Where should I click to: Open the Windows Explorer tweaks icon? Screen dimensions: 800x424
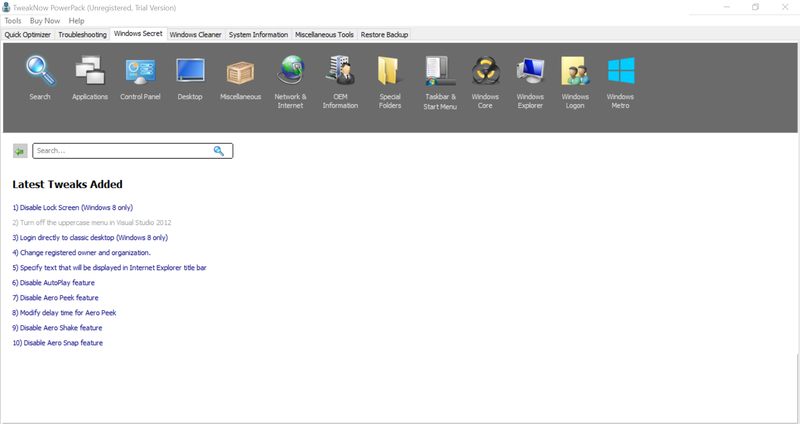point(530,70)
